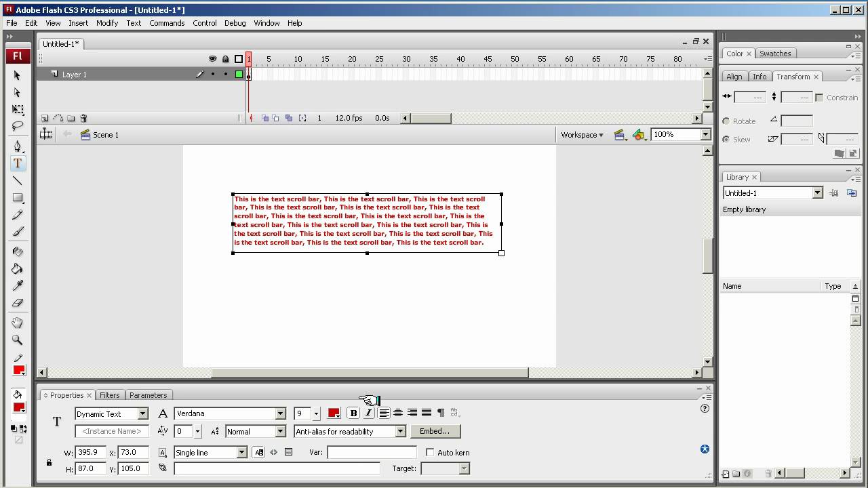Screen dimensions: 868x488
Task: Click the Edit Scene clapperboard icon
Action: (620, 135)
